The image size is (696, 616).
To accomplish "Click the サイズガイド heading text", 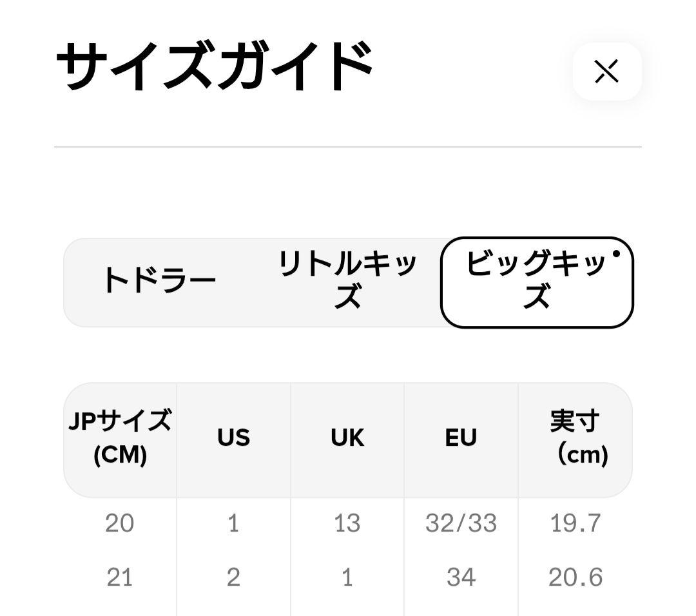I will 215,68.
